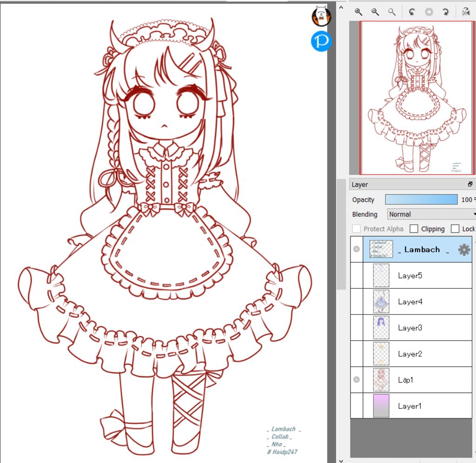476x463 pixels.
Task: Click scroll up arrow of panel scrollbar
Action: (341, 7)
